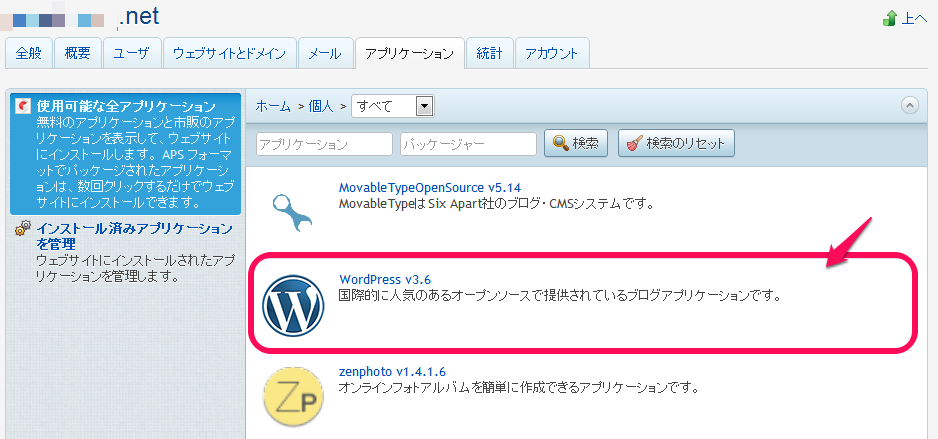Focus the アプリケーション search field
Image resolution: width=938 pixels, height=439 pixels.
pyautogui.click(x=324, y=144)
